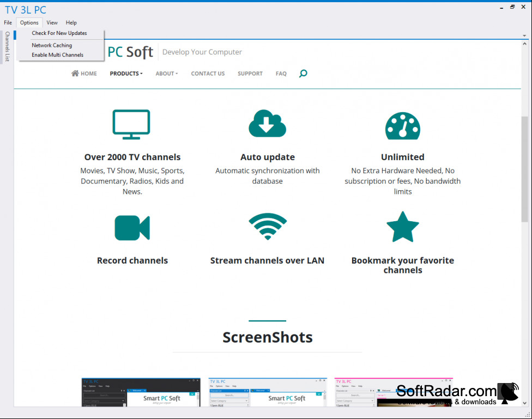The width and height of the screenshot is (532, 419).
Task: Click the Develop Your Computer tagline
Action: click(202, 52)
